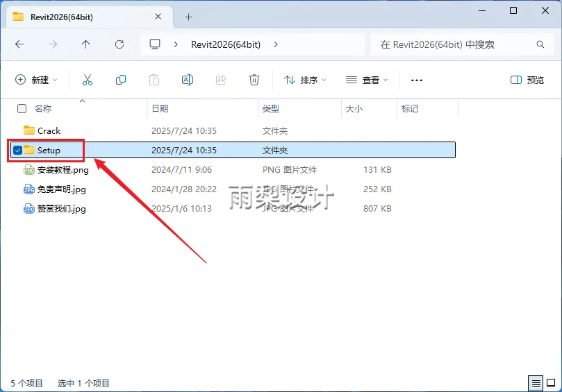Viewport: 562px width, 392px height.
Task: Switch to details view in status bar
Action: (536, 384)
